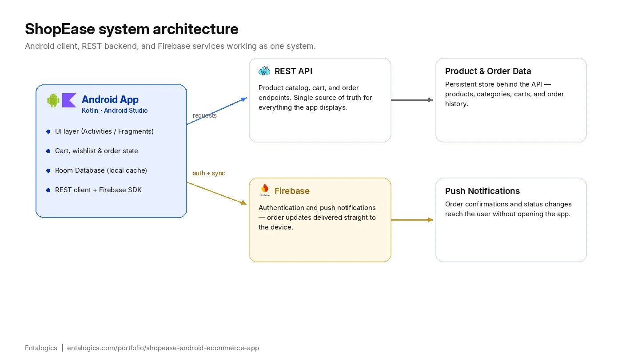Click the 'Kotlin · Android Studio' subtitle

point(115,111)
